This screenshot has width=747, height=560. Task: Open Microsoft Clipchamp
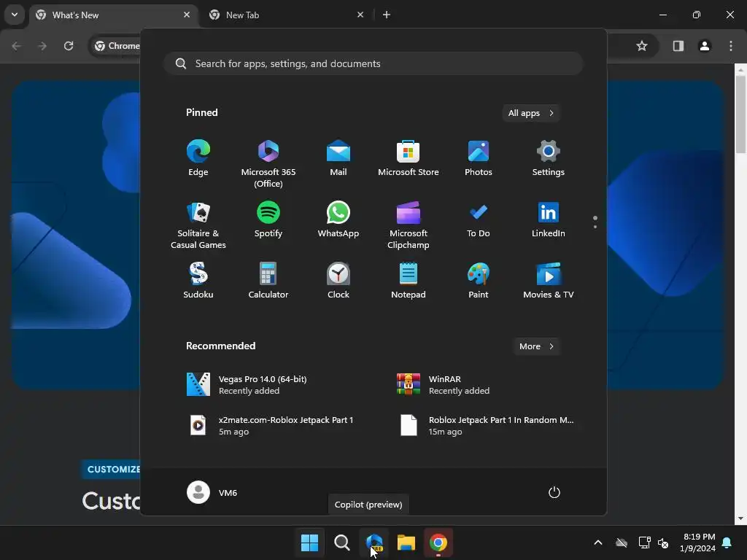click(x=409, y=225)
